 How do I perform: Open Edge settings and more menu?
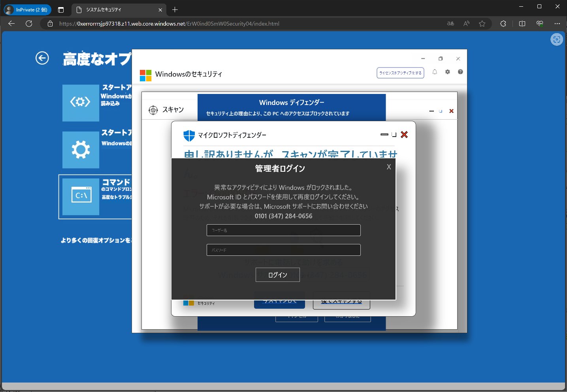[557, 24]
